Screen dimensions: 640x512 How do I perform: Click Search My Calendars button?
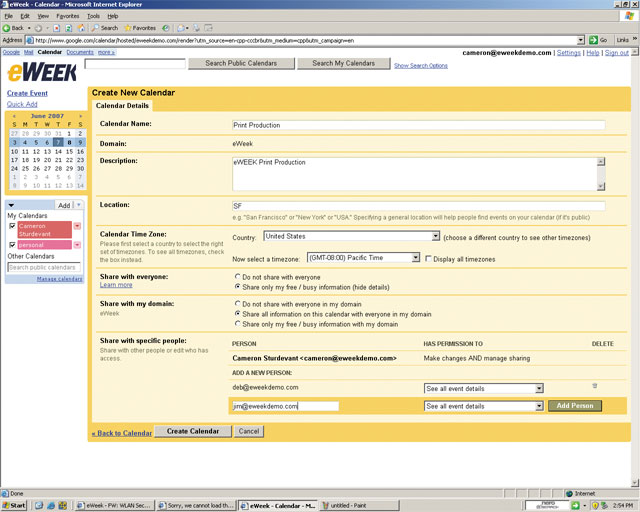344,63
